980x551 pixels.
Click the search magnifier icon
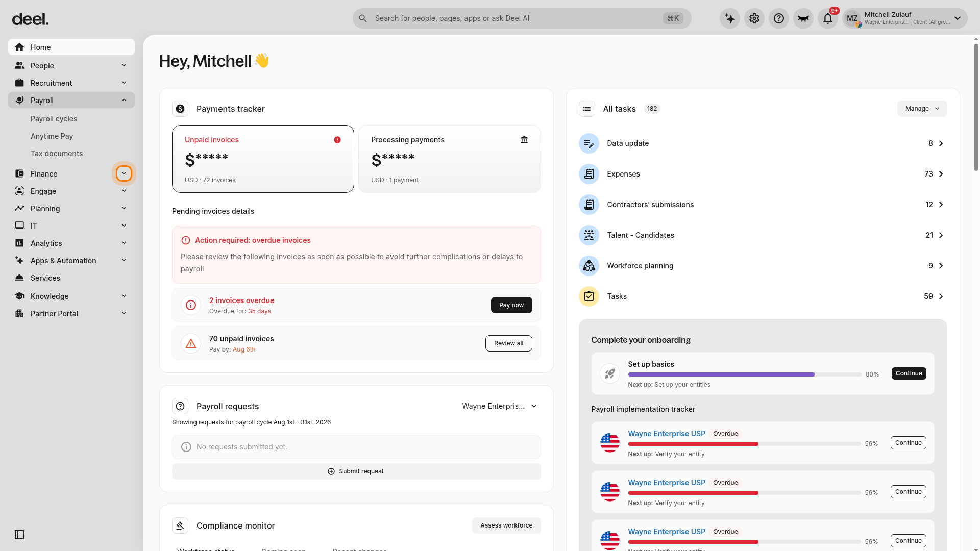[363, 18]
